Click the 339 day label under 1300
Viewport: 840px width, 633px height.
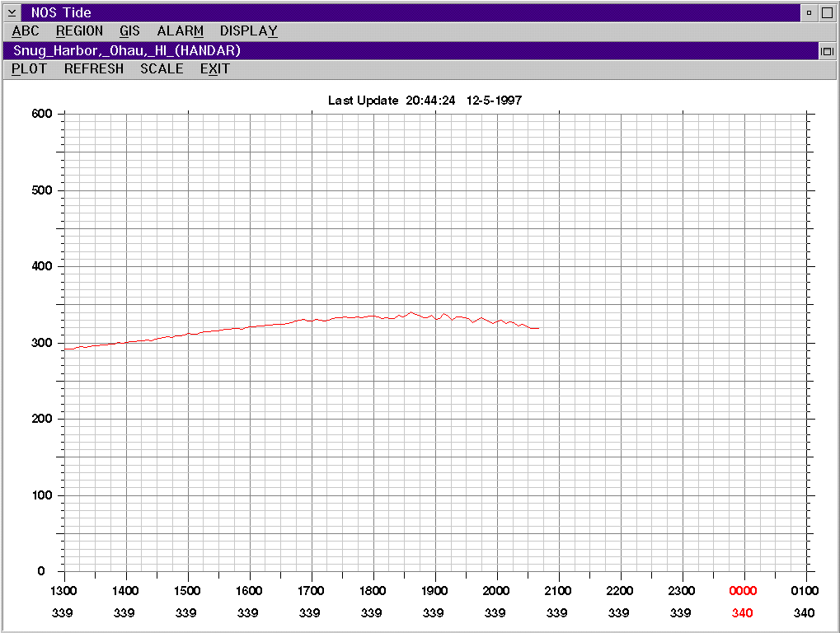[x=62, y=612]
